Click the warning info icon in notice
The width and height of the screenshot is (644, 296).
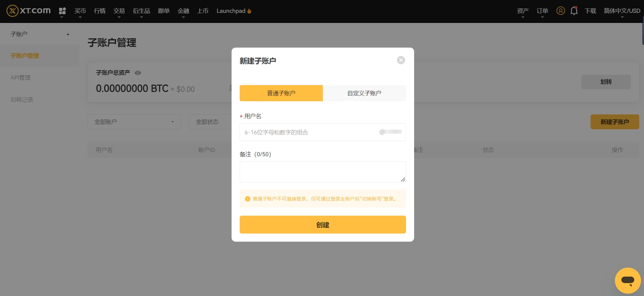(247, 199)
